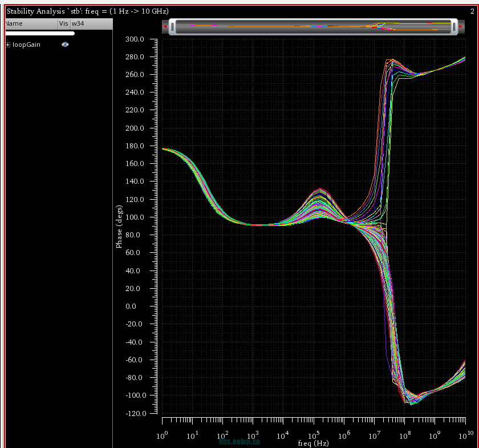Click left red arrow of zoom strip
This screenshot has height=448, width=479.
165,27
